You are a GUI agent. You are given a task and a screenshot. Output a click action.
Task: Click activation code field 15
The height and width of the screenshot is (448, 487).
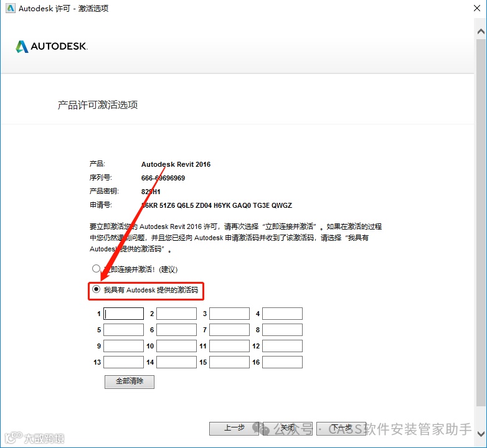coord(230,362)
